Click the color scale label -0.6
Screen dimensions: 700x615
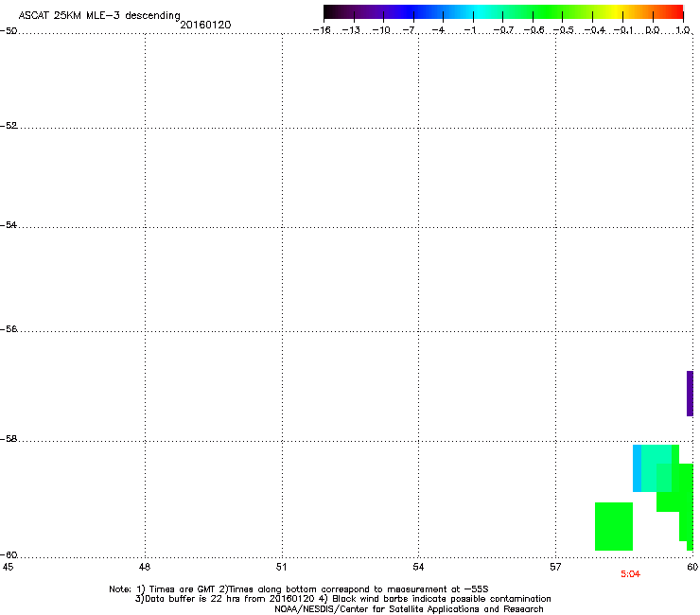[x=534, y=30]
